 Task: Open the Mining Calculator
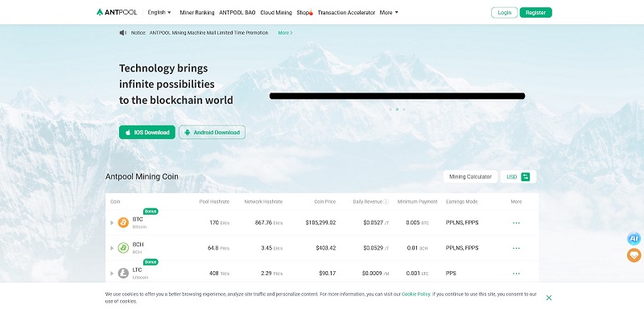pos(470,177)
